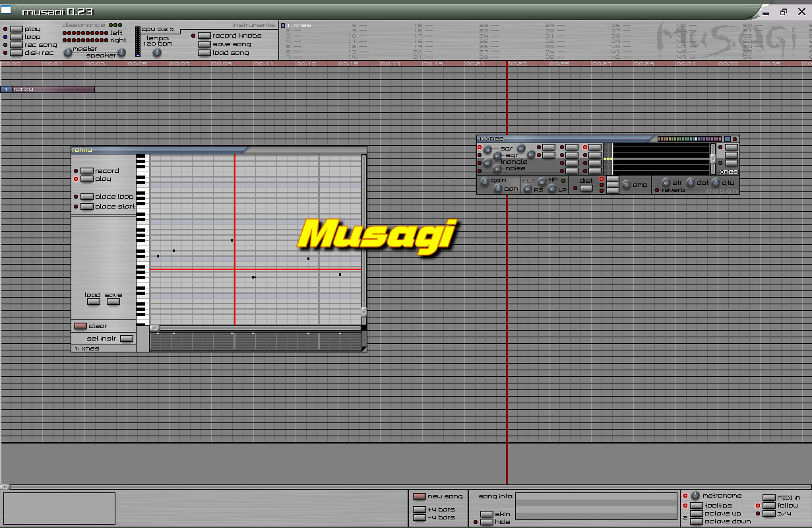The width and height of the screenshot is (812, 528).
Task: Click the noise oscillator knob
Action: click(x=497, y=169)
